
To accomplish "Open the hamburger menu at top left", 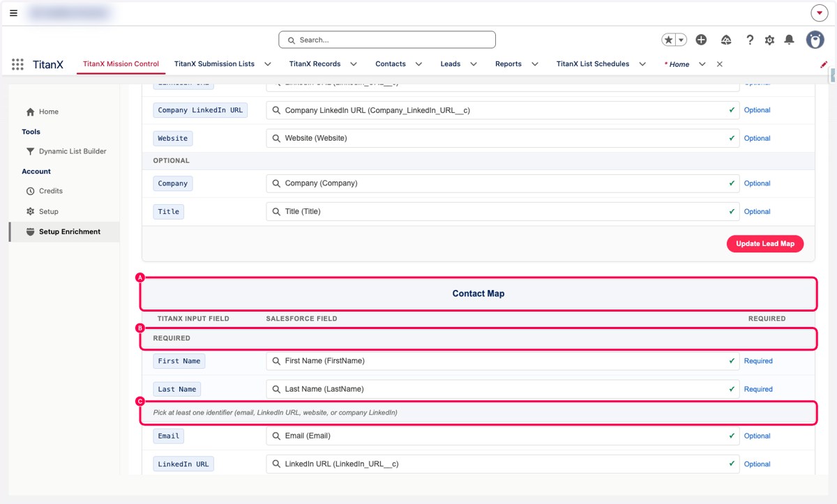I will point(13,13).
